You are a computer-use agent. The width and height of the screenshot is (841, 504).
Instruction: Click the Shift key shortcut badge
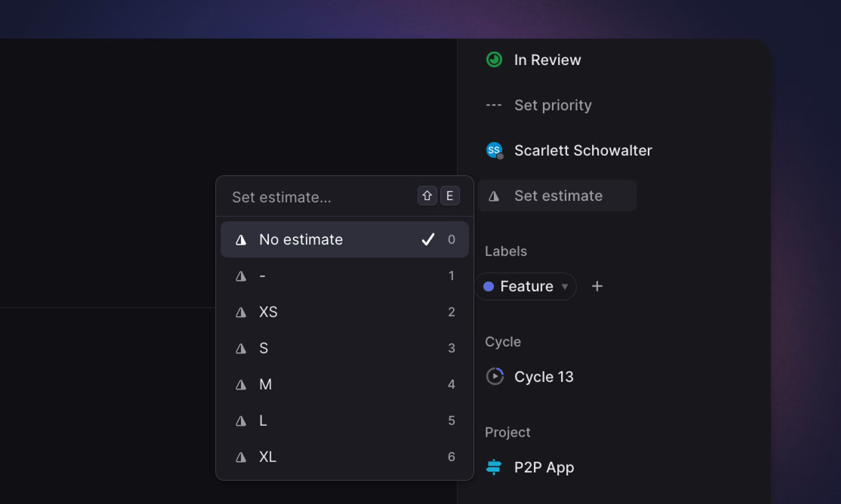[427, 196]
